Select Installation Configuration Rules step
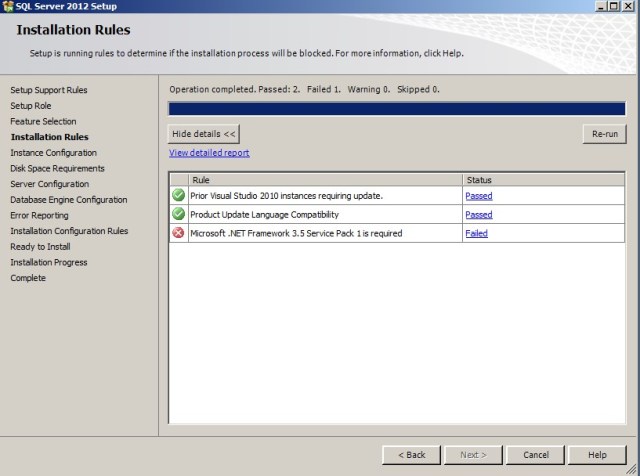Viewport: 640px width, 476px height. tap(69, 231)
